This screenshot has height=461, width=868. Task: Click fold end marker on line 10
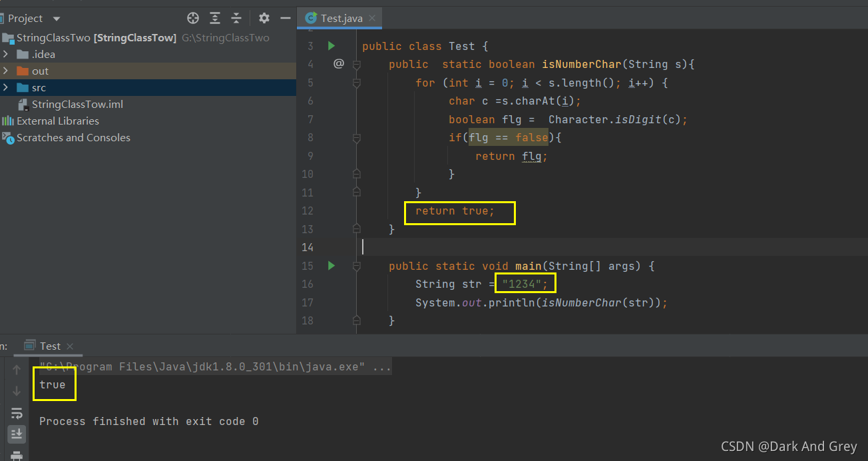click(356, 174)
